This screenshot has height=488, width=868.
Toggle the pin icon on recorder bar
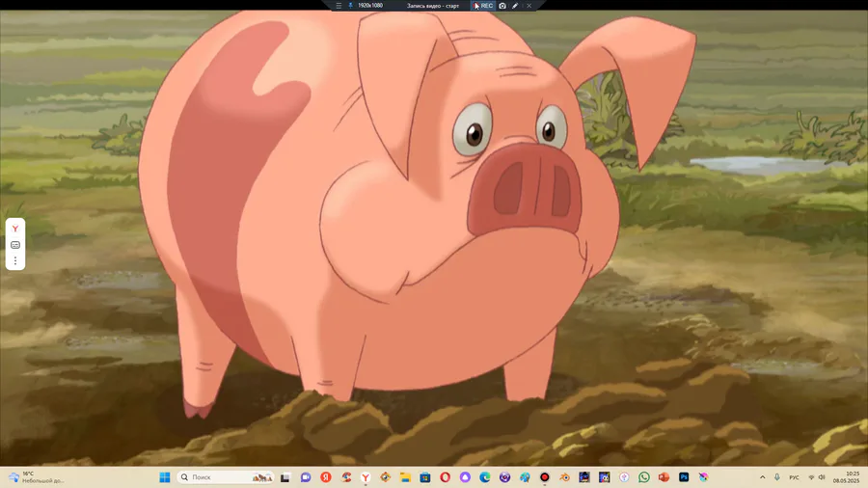coord(350,6)
